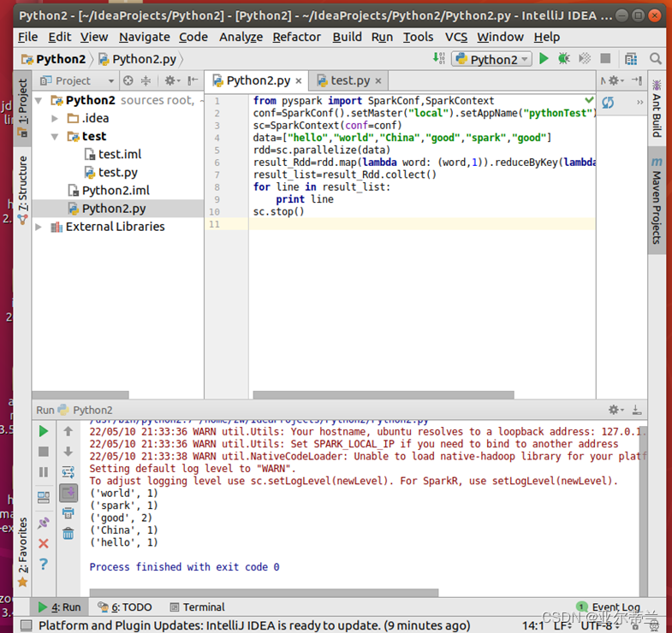
Task: Open the Event Log
Action: [x=609, y=607]
